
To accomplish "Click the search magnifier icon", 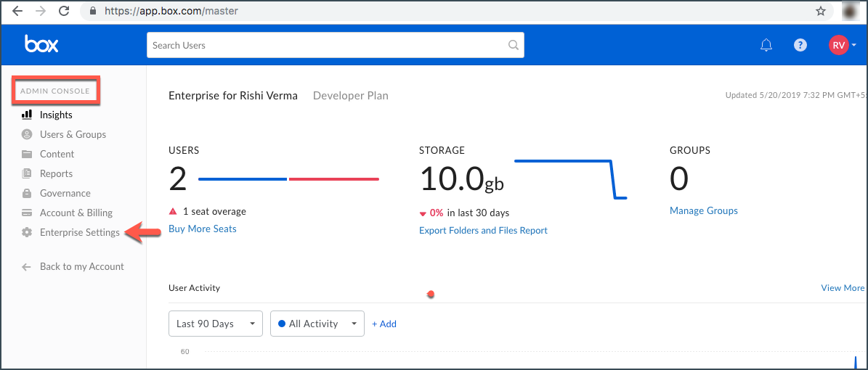I will [513, 46].
